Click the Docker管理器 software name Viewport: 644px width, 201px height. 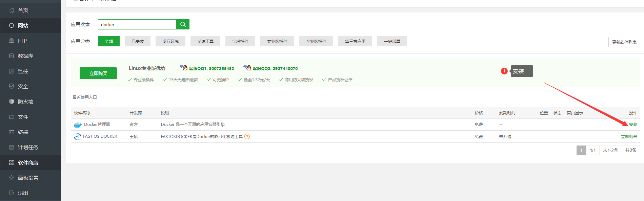pos(97,125)
